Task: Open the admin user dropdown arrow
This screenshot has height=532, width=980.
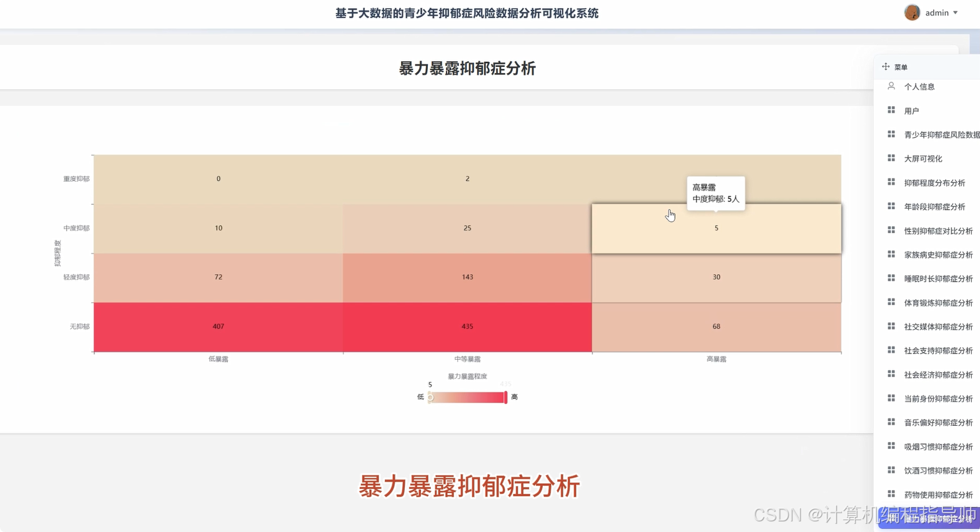Action: coord(955,12)
